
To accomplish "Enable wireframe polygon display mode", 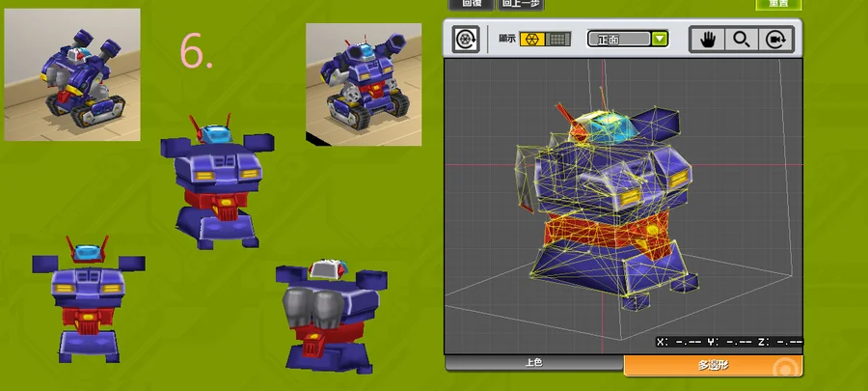I will tap(532, 40).
